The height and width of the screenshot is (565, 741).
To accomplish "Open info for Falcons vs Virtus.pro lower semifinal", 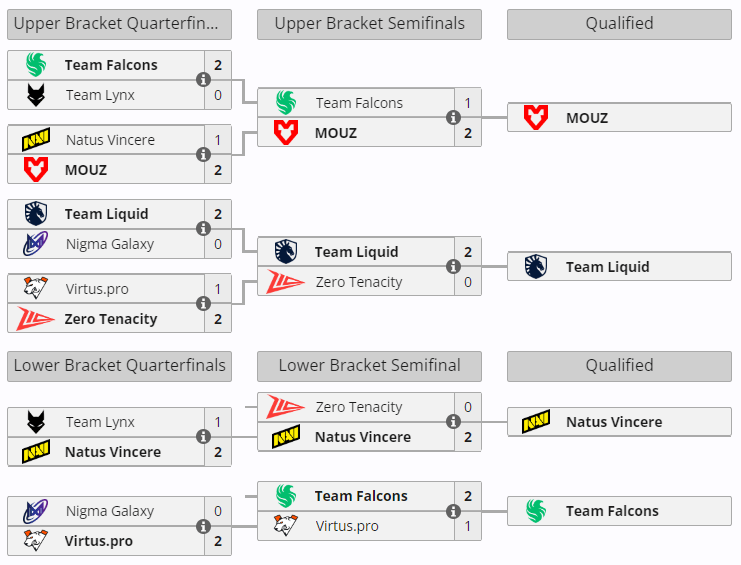I will [x=454, y=511].
